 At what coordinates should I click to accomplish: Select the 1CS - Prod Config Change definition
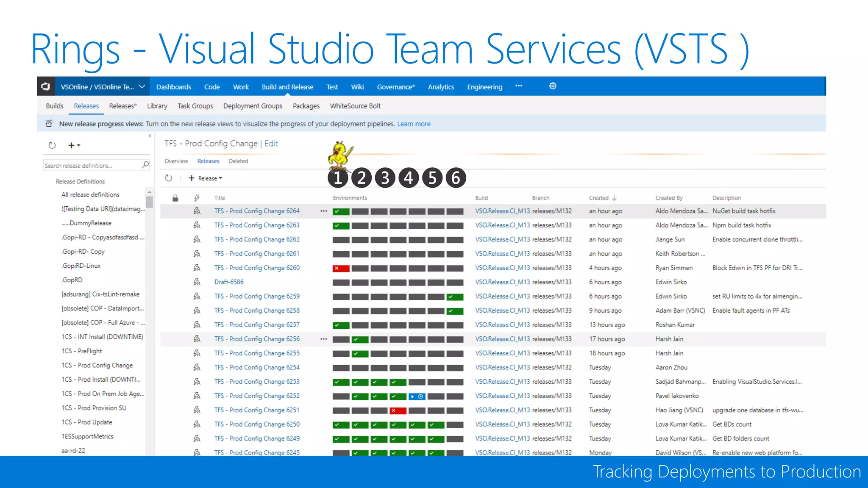click(x=97, y=365)
